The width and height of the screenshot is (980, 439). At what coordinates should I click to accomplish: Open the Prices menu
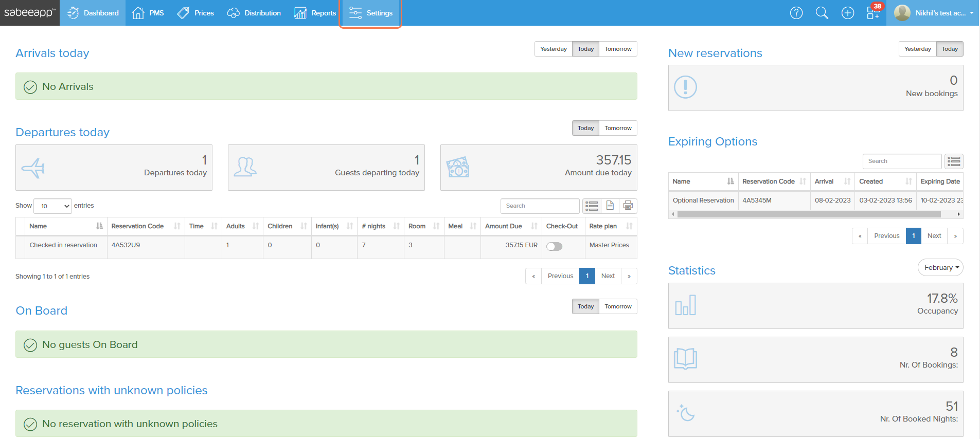[195, 13]
